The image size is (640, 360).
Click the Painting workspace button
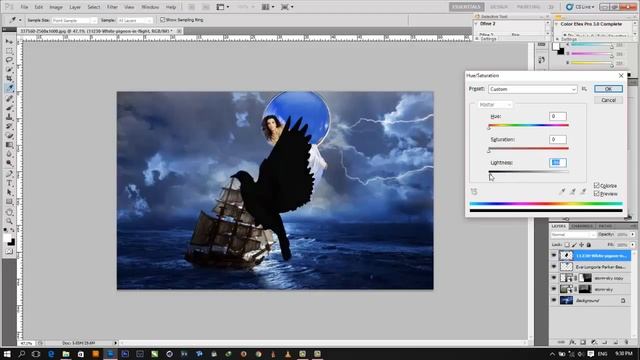[528, 7]
